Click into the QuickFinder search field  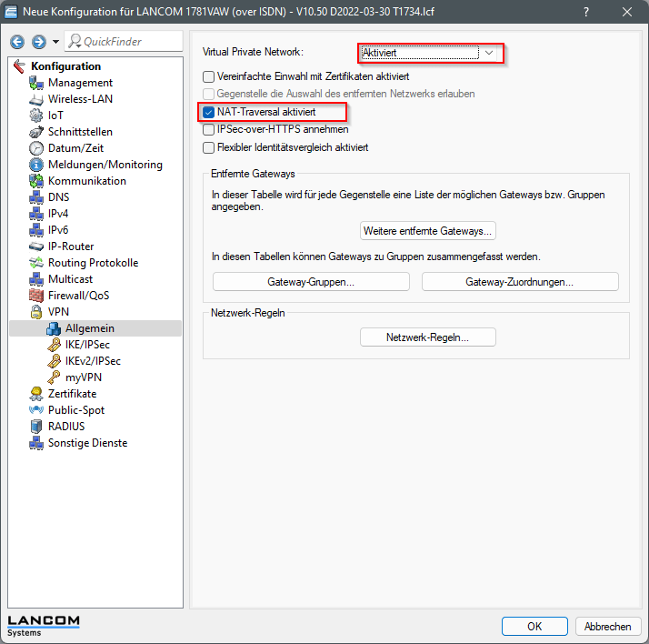124,42
